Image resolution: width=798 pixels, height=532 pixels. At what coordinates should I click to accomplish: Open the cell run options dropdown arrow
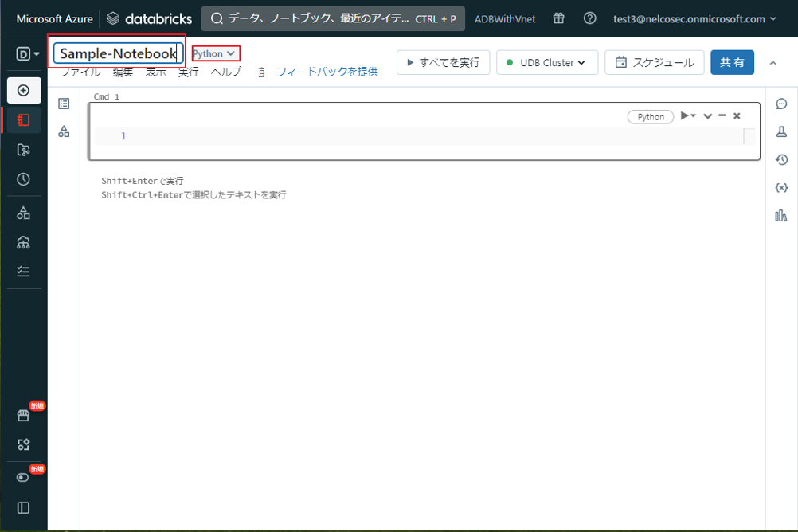tap(693, 116)
